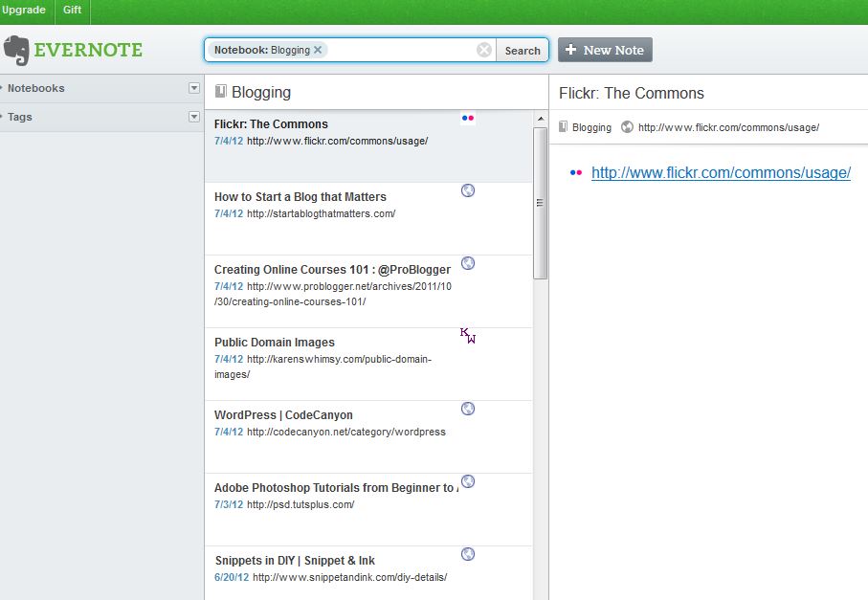The image size is (868, 600).
Task: Click the note title Flickr: The Commons
Action: point(632,93)
